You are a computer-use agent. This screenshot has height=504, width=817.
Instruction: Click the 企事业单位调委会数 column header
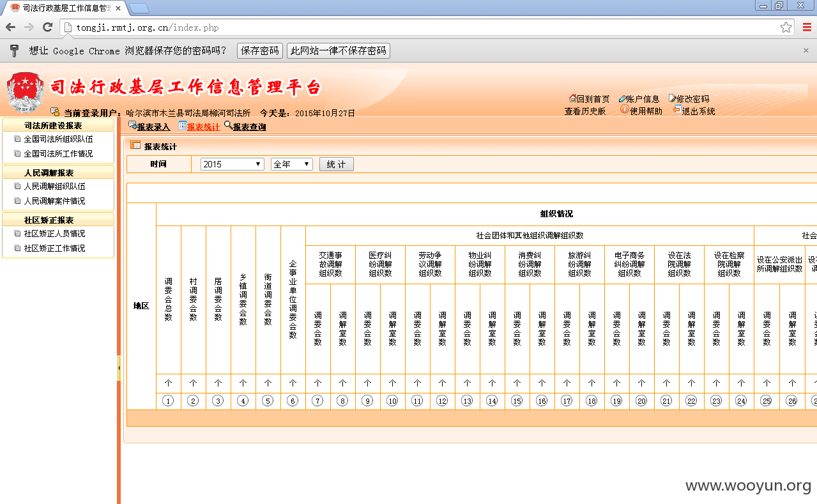(293, 300)
